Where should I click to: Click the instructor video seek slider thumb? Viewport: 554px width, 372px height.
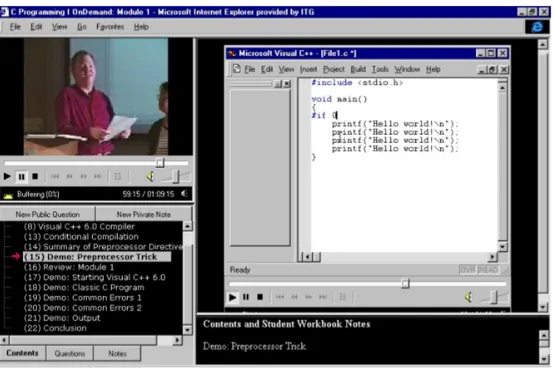(x=160, y=163)
